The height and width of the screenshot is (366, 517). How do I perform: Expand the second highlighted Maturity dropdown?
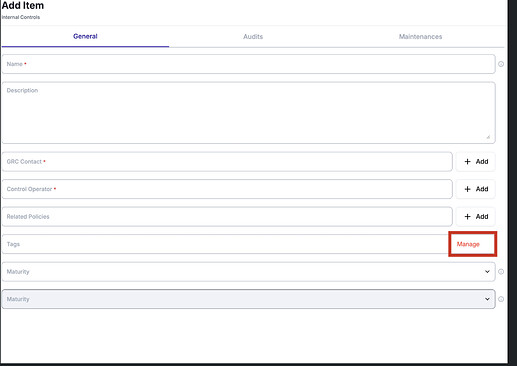tap(248, 299)
